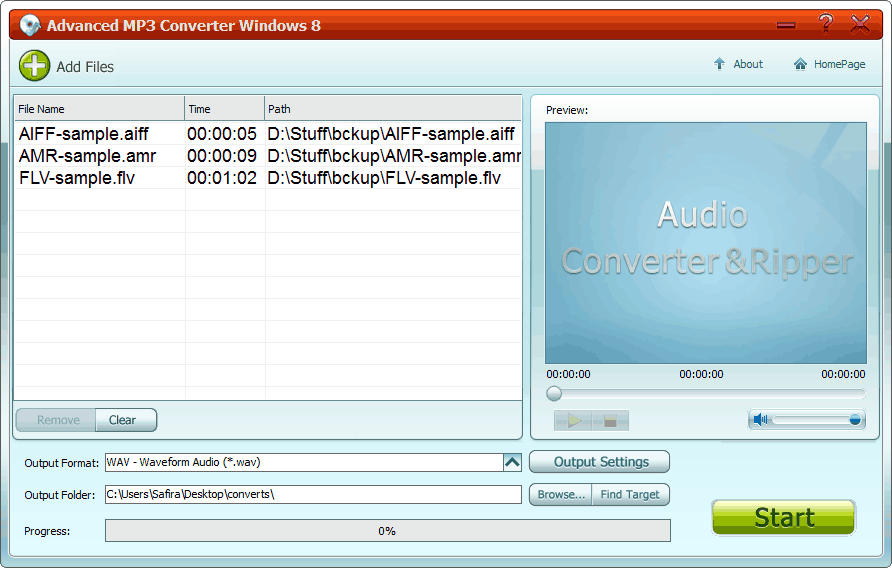Click the question mark help icon
Screen dimensions: 892x568
click(x=825, y=24)
